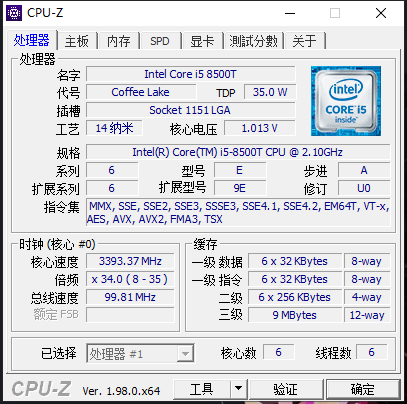Expand the 已选择 processor #1 combo box
This screenshot has width=407, height=404.
click(140, 353)
